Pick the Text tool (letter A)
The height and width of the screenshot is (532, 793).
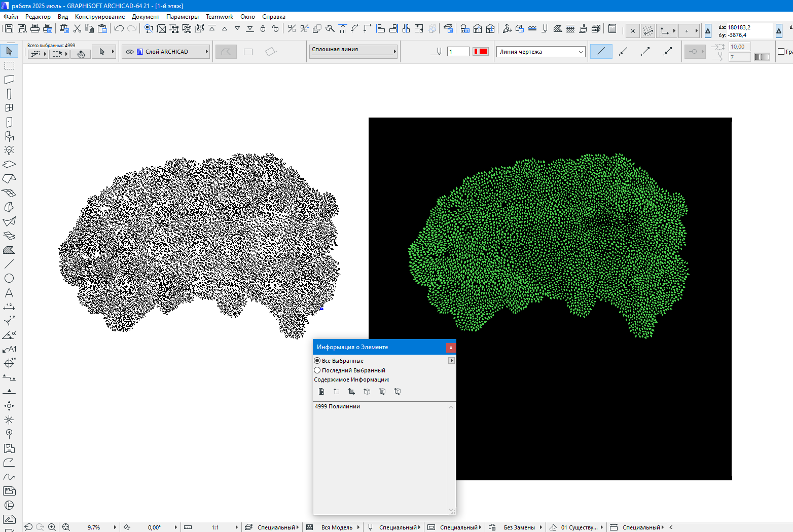9,293
